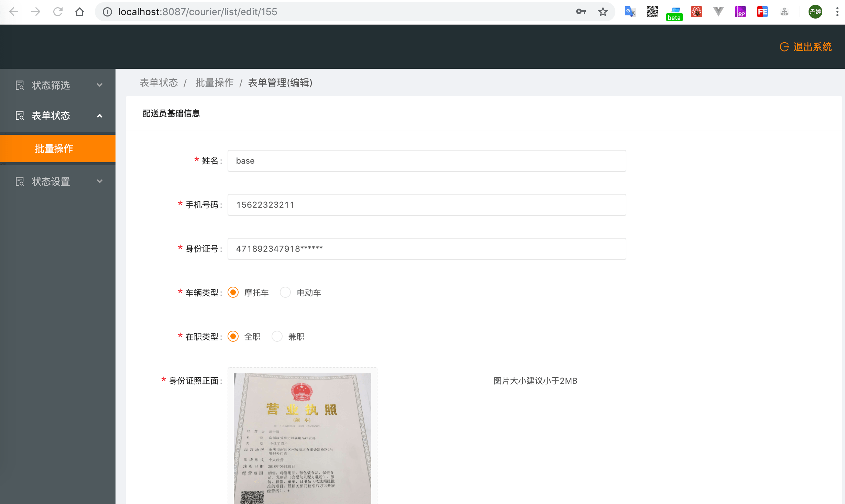Click the Vue devtools extension icon
Screen dimensions: 845x504
718,12
